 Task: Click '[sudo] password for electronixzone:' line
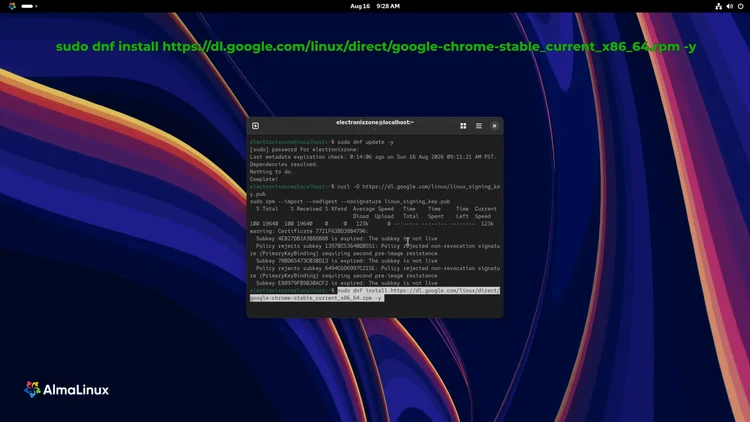(x=304, y=149)
